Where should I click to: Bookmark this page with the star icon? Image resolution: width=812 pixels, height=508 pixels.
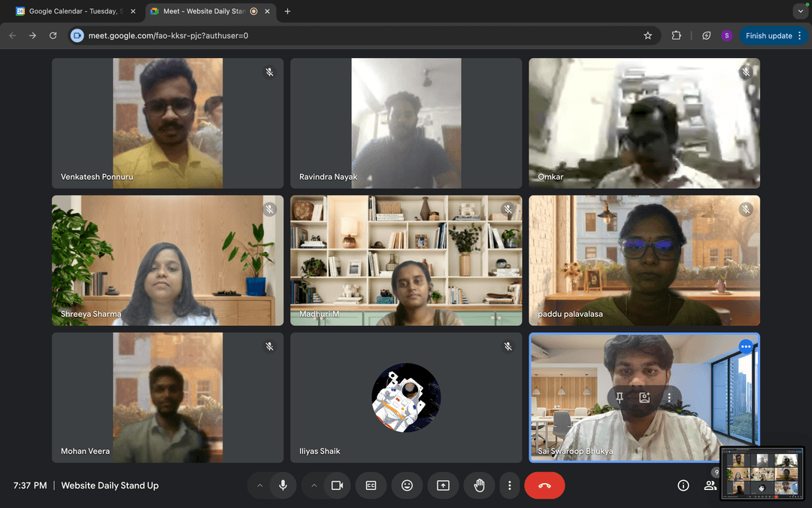coord(647,35)
